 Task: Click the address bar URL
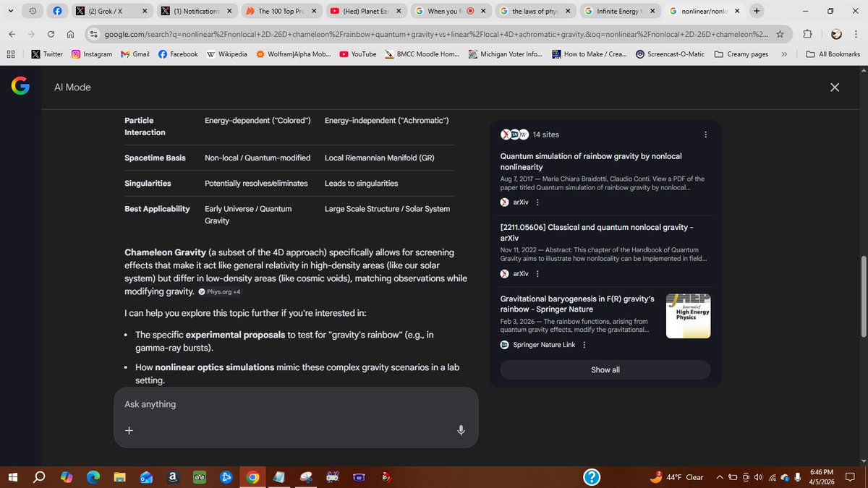tap(437, 34)
